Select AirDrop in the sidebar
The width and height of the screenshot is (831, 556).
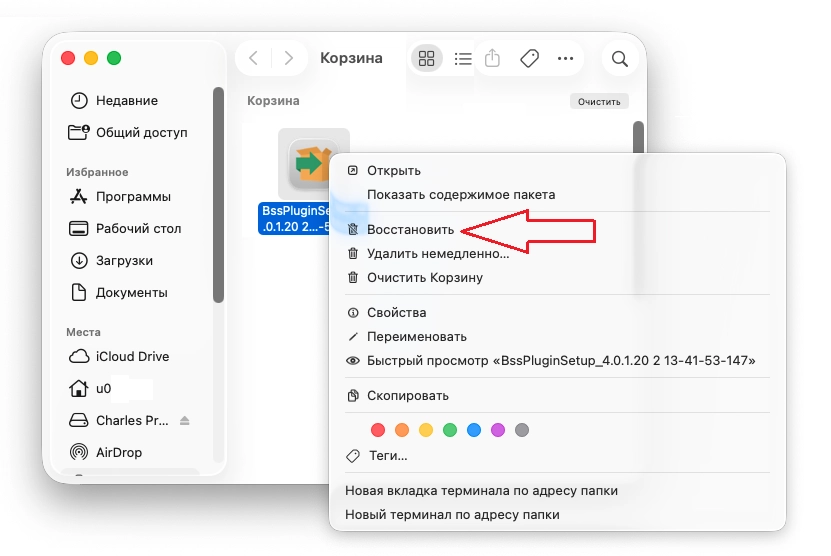click(x=118, y=453)
